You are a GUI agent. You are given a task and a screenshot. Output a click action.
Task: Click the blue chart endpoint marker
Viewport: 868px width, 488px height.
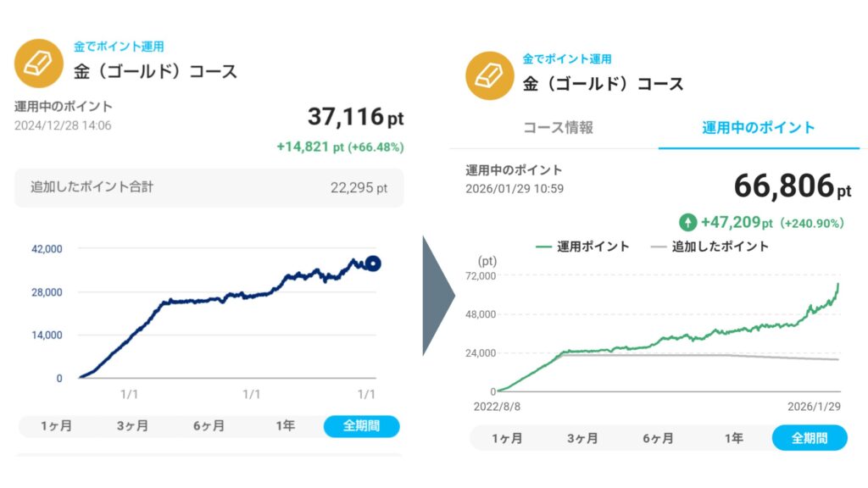point(372,263)
